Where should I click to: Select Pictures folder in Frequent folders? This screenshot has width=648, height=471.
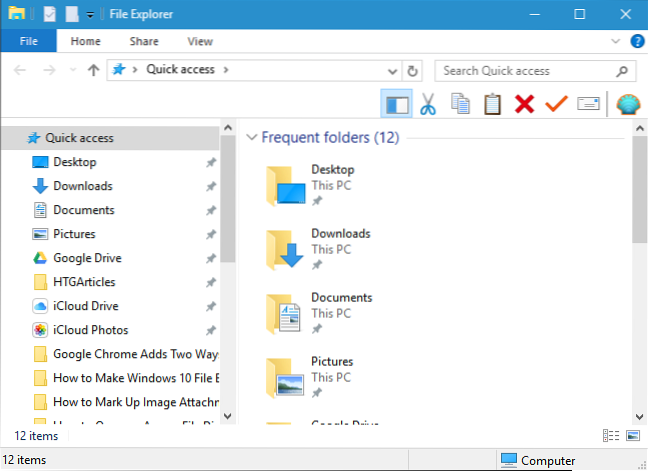point(310,377)
